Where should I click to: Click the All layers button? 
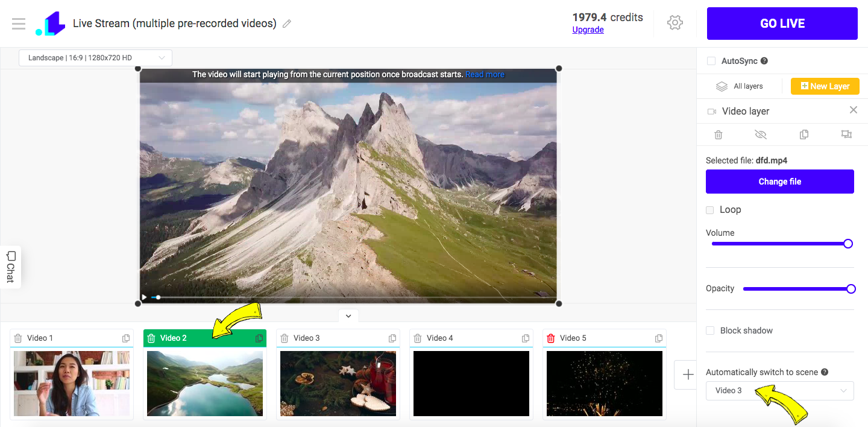pos(740,86)
